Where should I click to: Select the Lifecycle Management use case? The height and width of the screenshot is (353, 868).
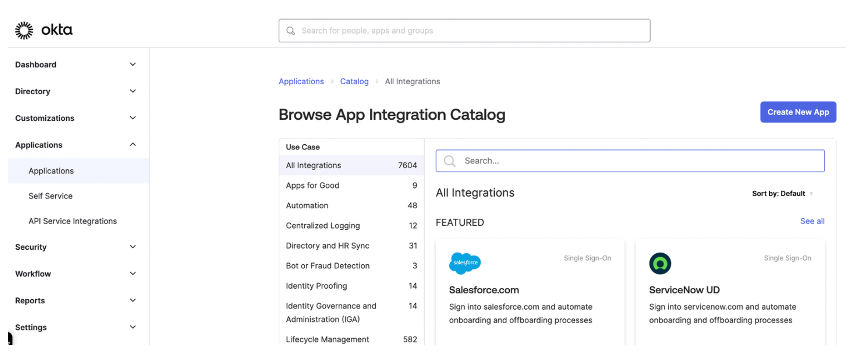pos(352,339)
